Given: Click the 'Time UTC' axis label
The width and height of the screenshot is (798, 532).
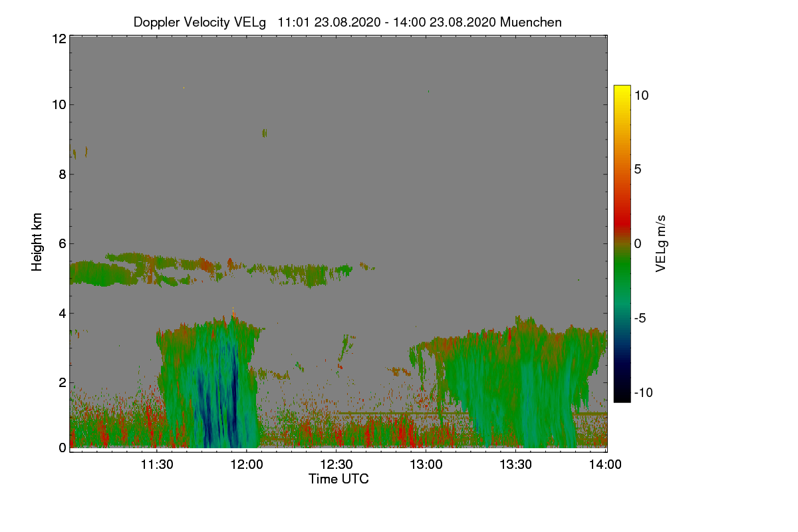Looking at the screenshot, I should tap(338, 479).
